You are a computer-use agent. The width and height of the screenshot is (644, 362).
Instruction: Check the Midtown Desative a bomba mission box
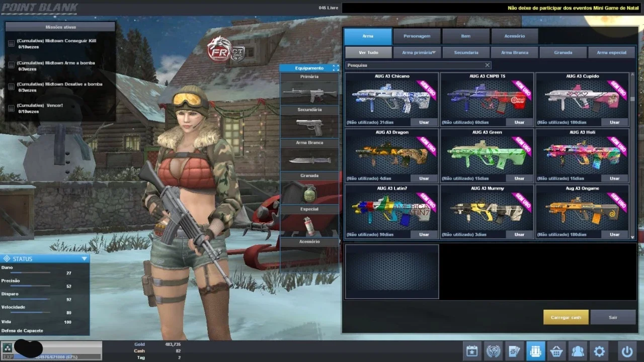tap(11, 87)
